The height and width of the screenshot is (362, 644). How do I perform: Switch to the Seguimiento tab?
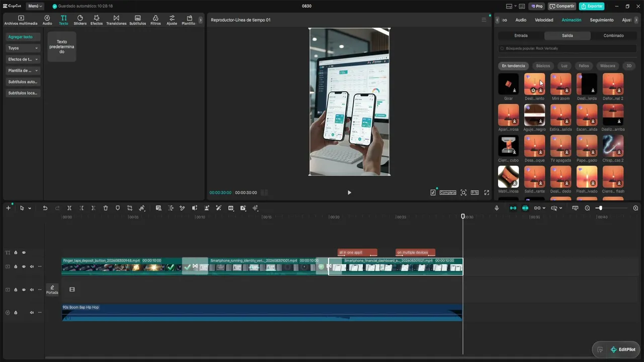(602, 20)
